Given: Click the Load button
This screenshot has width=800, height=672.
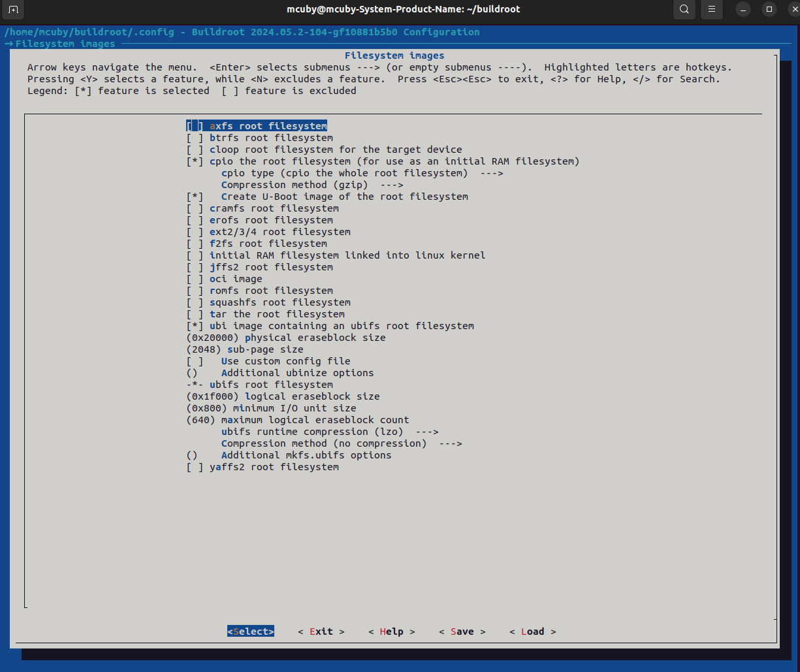Looking at the screenshot, I should click(533, 632).
